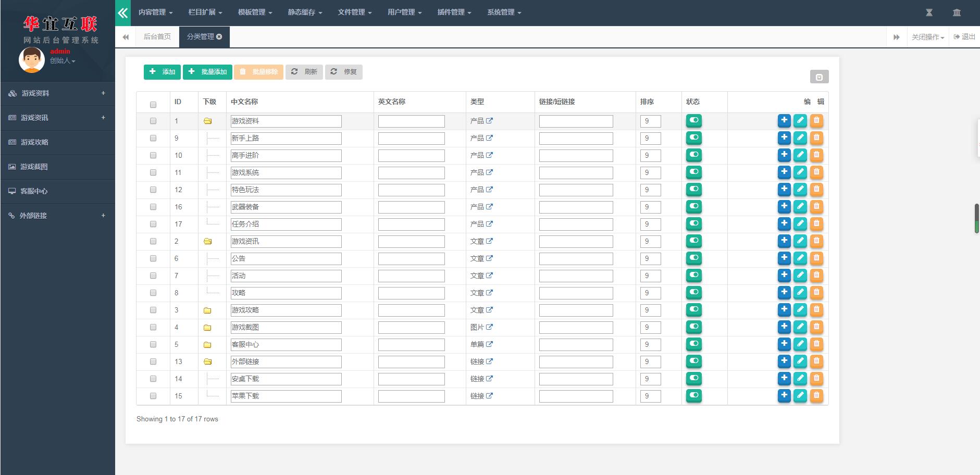This screenshot has width=980, height=475.
Task: Edit the 游戏截图 row with the pencil icon
Action: point(800,327)
